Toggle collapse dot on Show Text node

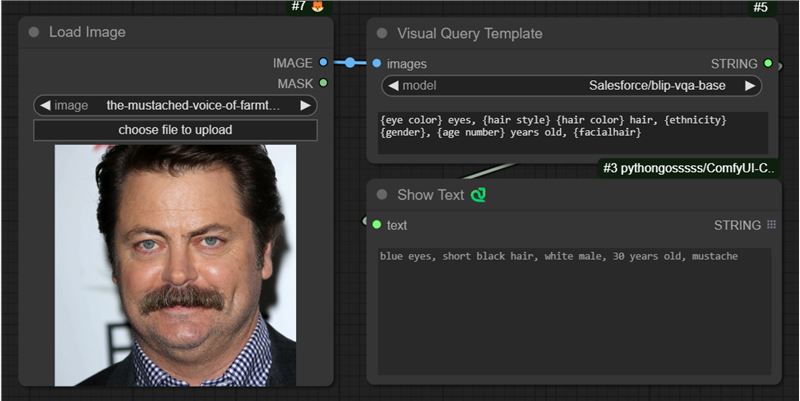[381, 194]
